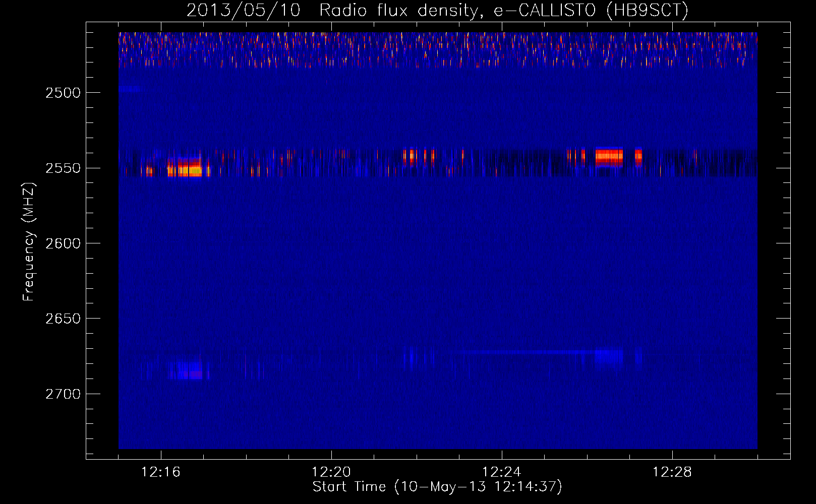Click the '12:16' time axis label
The image size is (816, 504).
point(161,472)
